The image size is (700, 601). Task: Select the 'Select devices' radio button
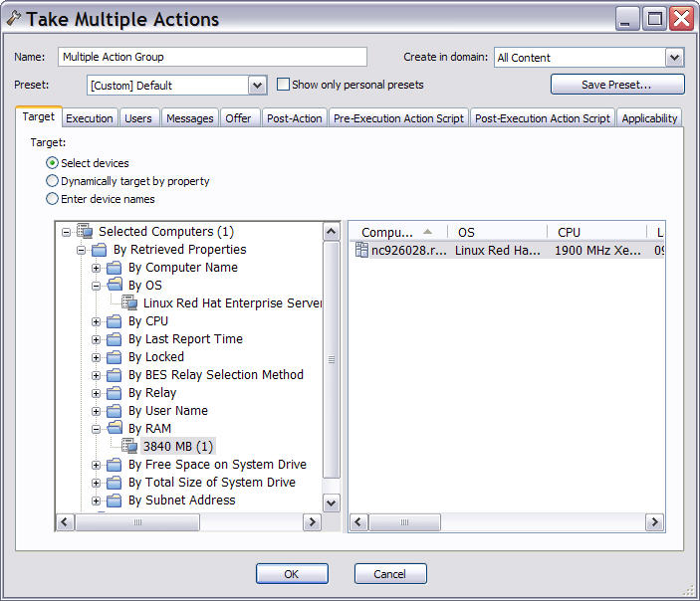coord(52,163)
